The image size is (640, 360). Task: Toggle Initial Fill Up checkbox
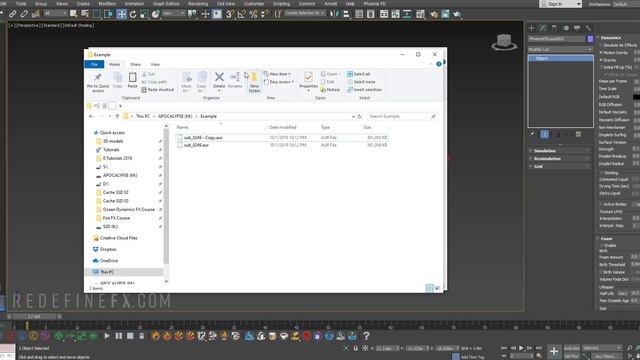pos(601,67)
